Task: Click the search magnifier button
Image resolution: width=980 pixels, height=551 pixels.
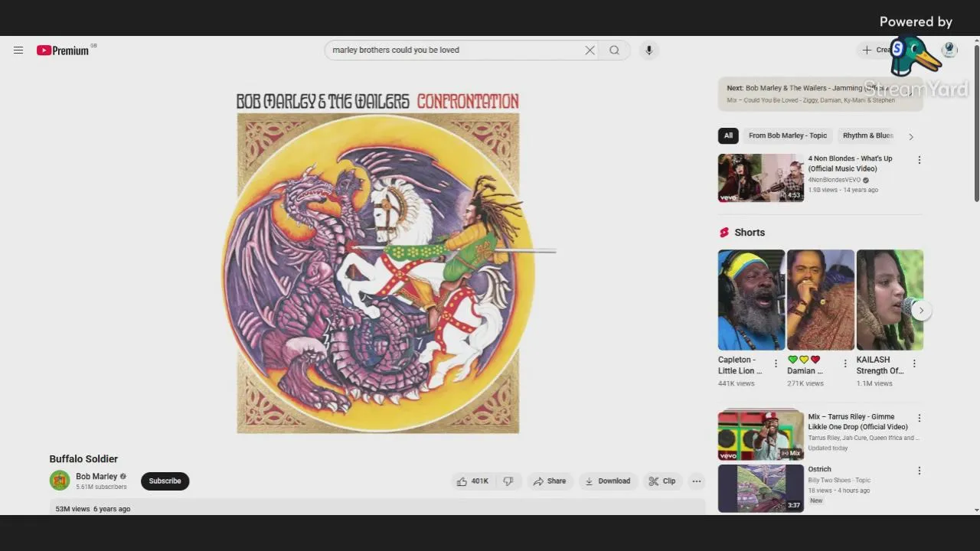Action: pyautogui.click(x=614, y=51)
